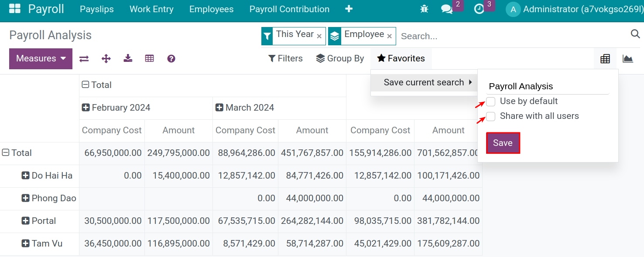Flip the pivot table axes
The width and height of the screenshot is (644, 257).
click(84, 58)
